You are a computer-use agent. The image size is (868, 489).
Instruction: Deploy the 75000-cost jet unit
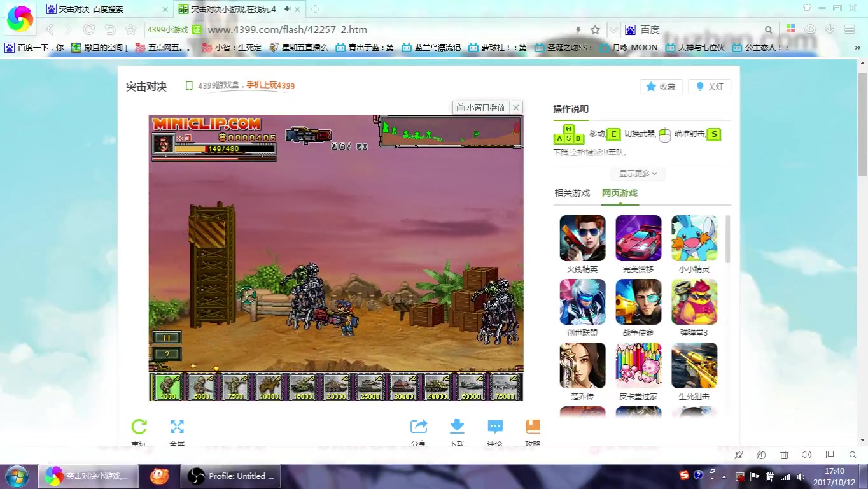(x=505, y=386)
